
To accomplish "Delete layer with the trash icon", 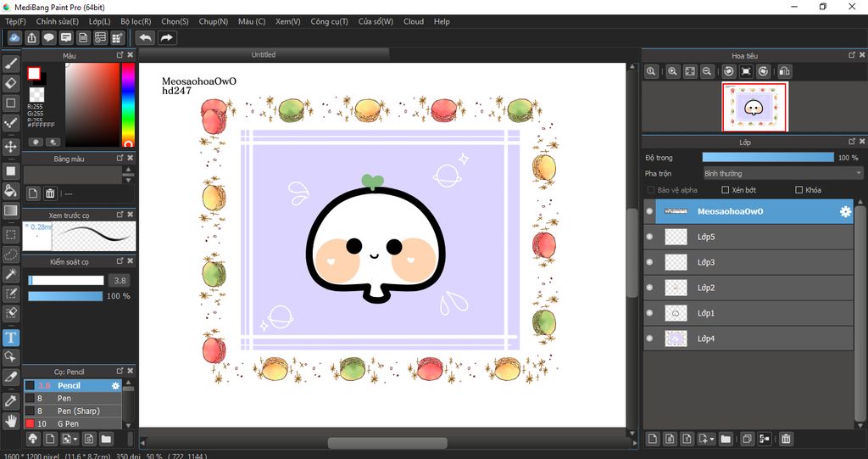I will (786, 439).
